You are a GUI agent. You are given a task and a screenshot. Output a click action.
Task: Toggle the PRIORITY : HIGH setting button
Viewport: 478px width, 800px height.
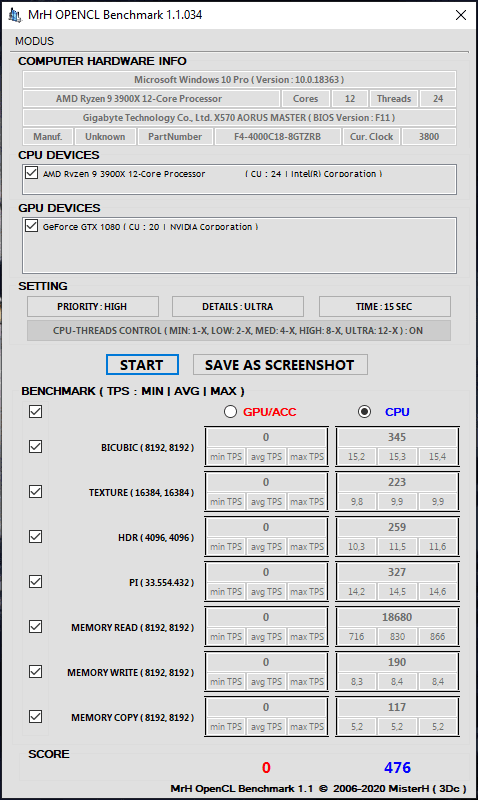[x=92, y=307]
